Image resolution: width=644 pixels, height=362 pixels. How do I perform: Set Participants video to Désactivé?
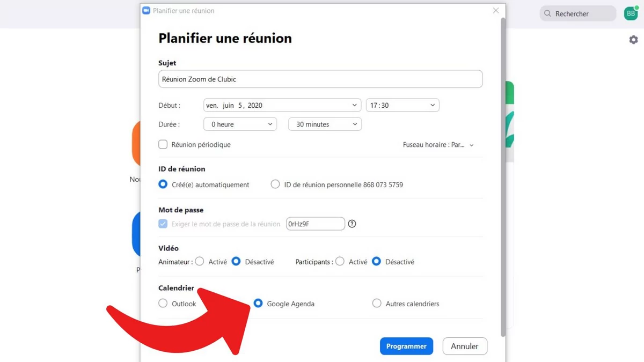tap(377, 262)
